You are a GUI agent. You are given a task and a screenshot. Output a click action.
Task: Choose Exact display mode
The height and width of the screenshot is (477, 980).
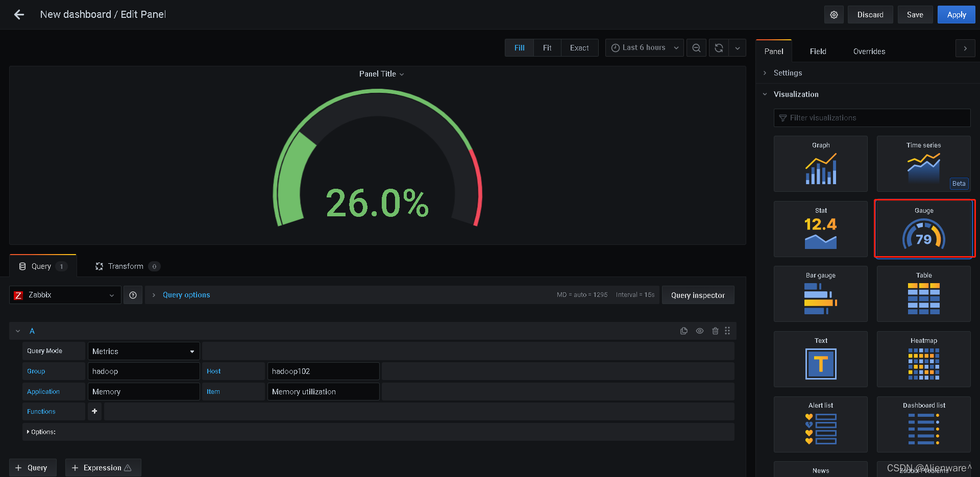pos(579,48)
